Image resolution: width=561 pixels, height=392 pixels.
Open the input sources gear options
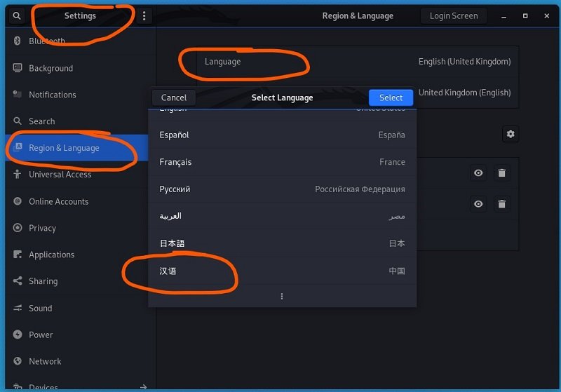(510, 134)
